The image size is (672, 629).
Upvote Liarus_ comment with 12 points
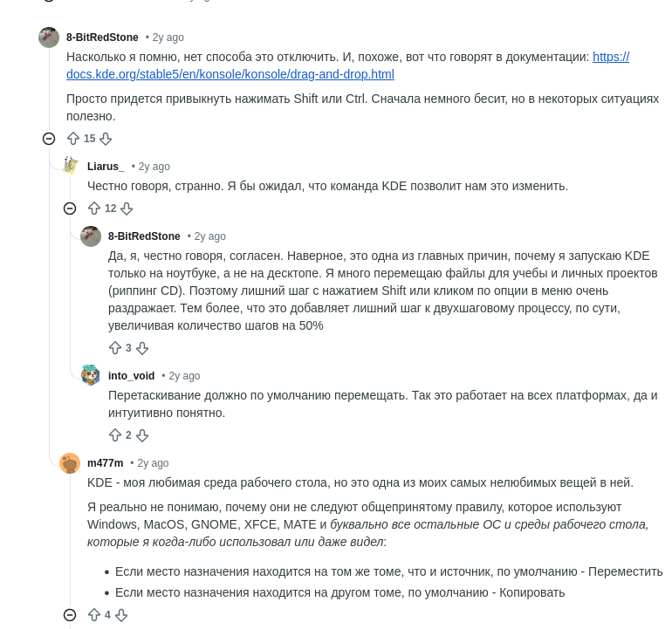[94, 209]
